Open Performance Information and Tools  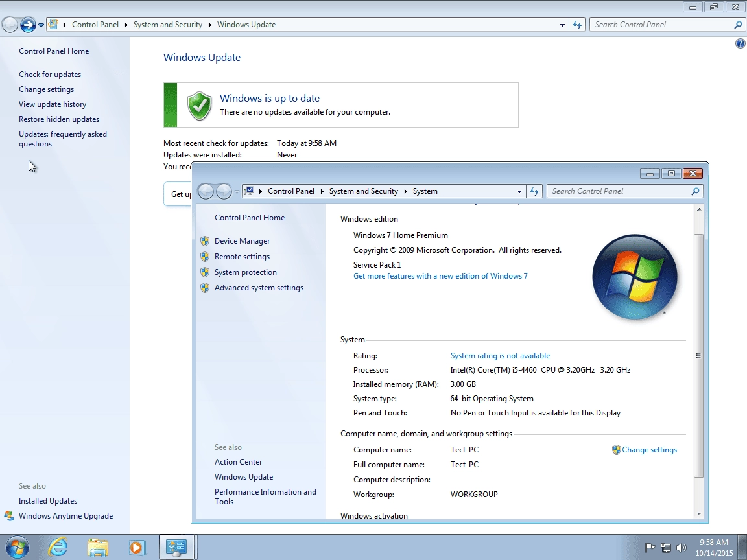pos(265,496)
